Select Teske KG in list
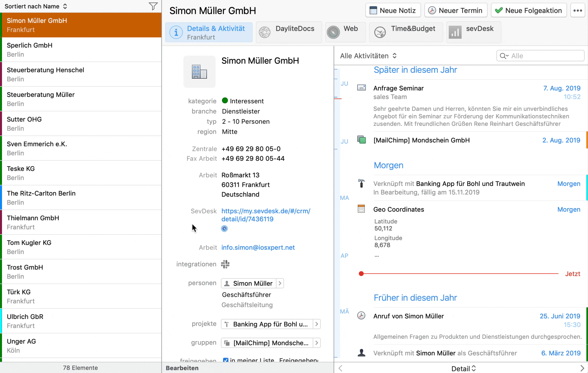This screenshot has height=373, width=588. click(81, 173)
